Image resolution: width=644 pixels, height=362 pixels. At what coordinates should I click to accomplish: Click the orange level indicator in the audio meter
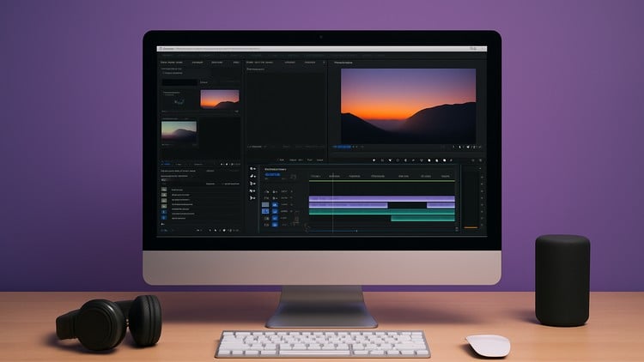click(470, 227)
